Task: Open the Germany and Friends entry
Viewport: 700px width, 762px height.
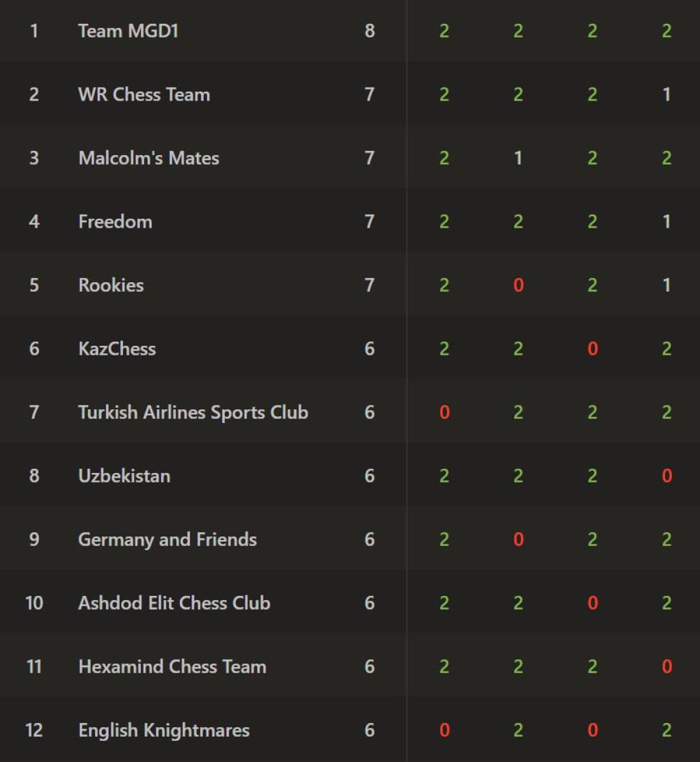Action: click(x=167, y=539)
